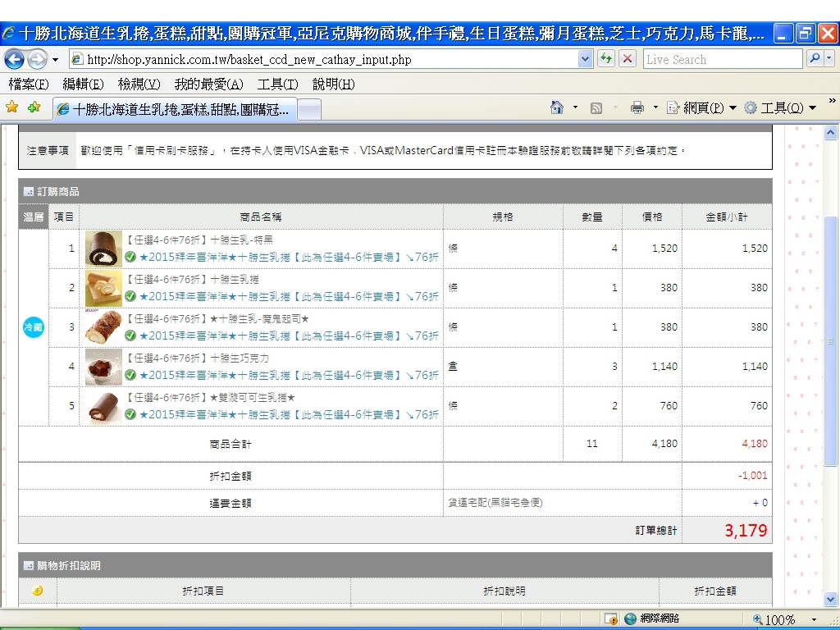The width and height of the screenshot is (840, 630).
Task: Click the Internet Explorer title bar logo
Action: 8,34
